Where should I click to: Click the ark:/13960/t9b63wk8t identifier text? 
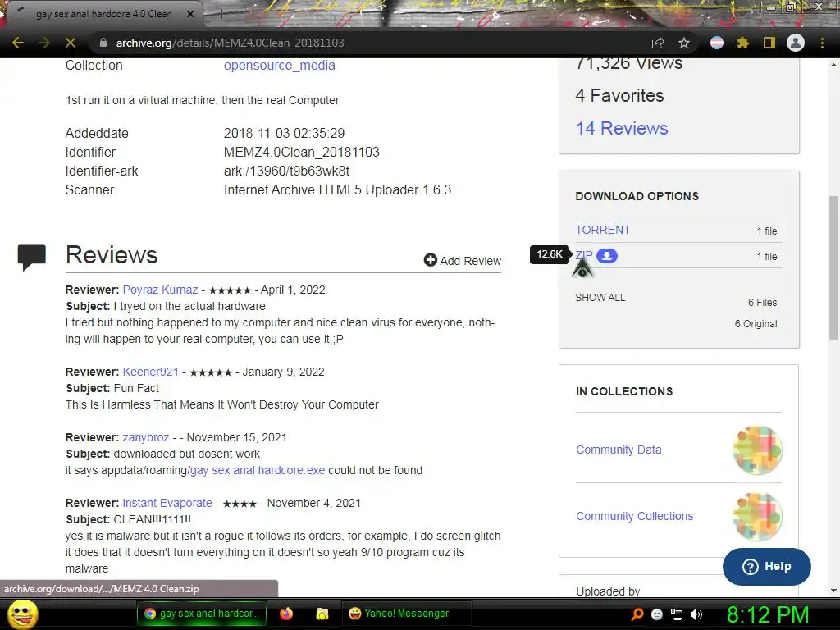coord(286,171)
